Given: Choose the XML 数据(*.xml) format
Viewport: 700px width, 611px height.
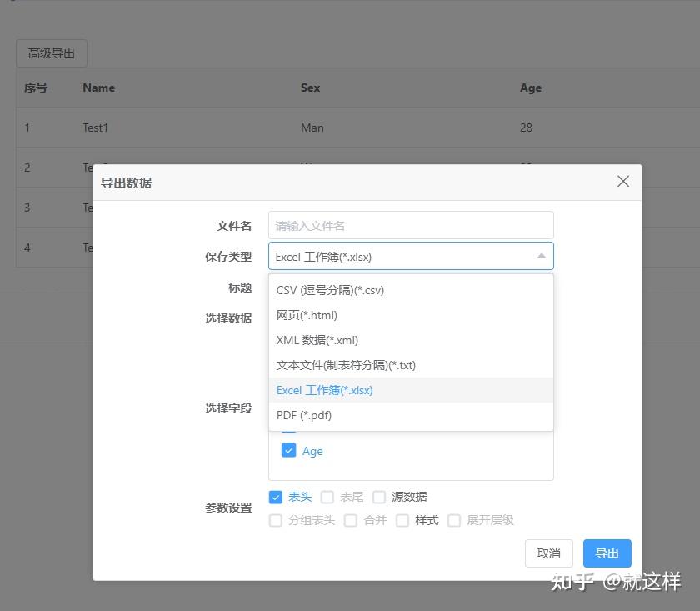Looking at the screenshot, I should pyautogui.click(x=317, y=340).
